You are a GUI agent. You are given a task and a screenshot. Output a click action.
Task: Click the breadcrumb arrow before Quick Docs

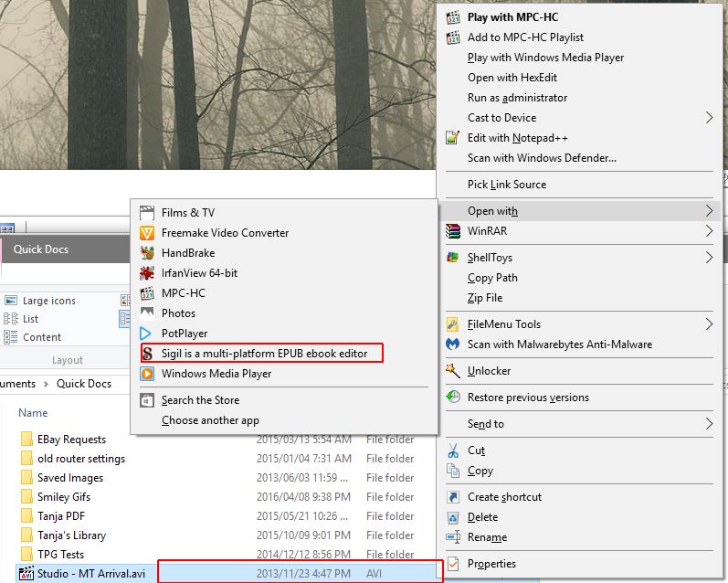pyautogui.click(x=46, y=384)
